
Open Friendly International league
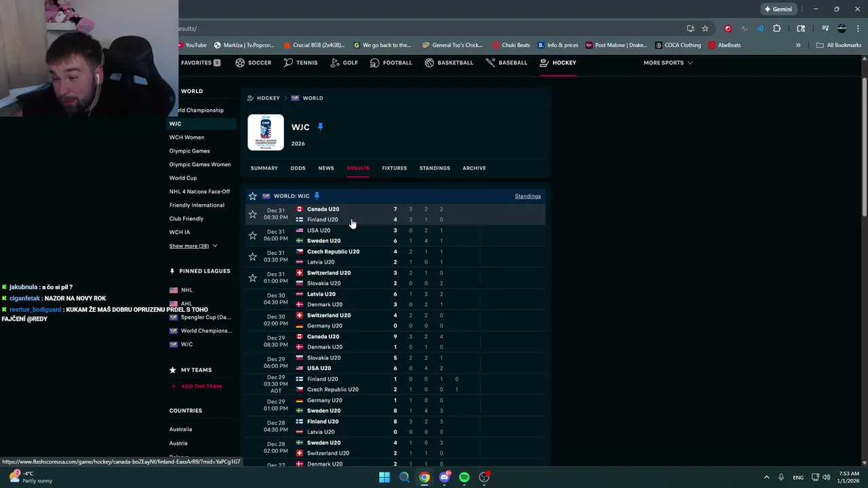pyautogui.click(x=197, y=205)
